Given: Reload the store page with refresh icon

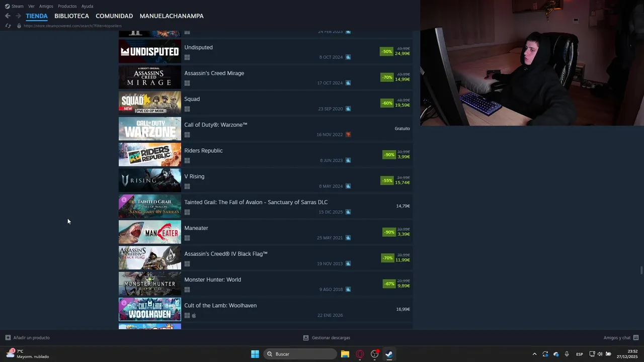Looking at the screenshot, I should [8, 26].
